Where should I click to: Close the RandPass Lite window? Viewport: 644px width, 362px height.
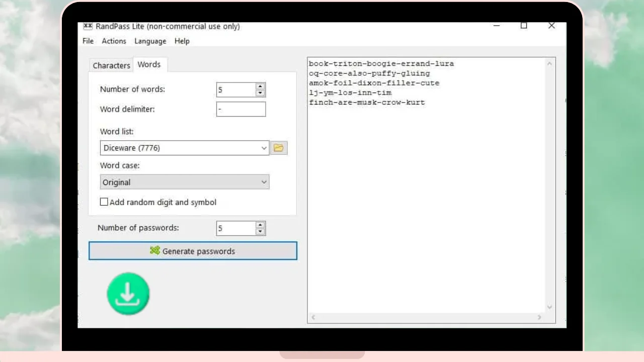click(x=551, y=26)
